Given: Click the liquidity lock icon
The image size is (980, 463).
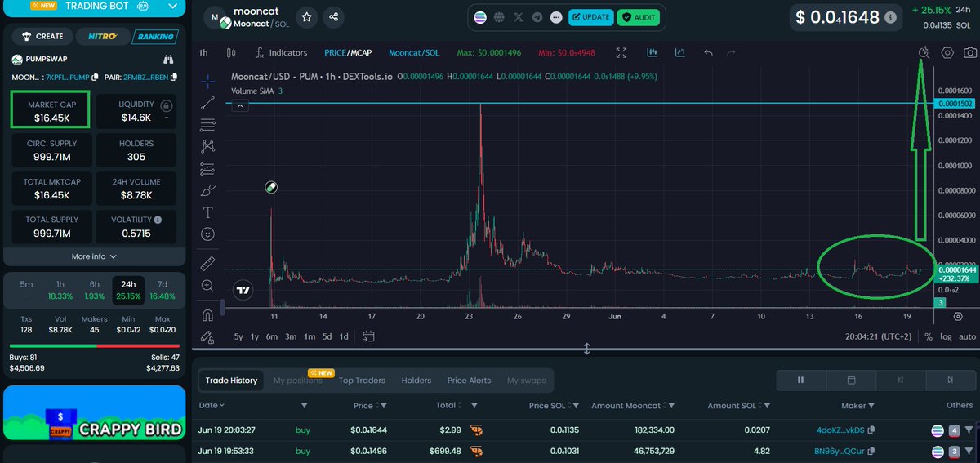Looking at the screenshot, I should 166,105.
